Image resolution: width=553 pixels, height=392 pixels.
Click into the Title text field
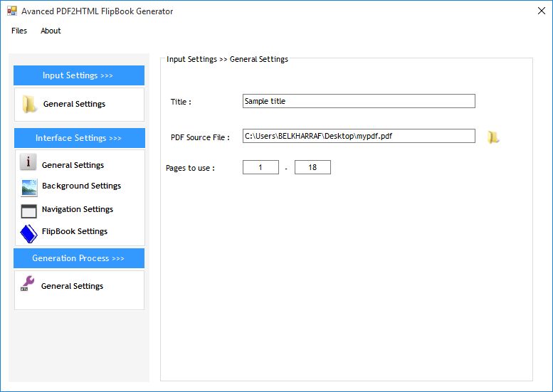click(x=358, y=101)
